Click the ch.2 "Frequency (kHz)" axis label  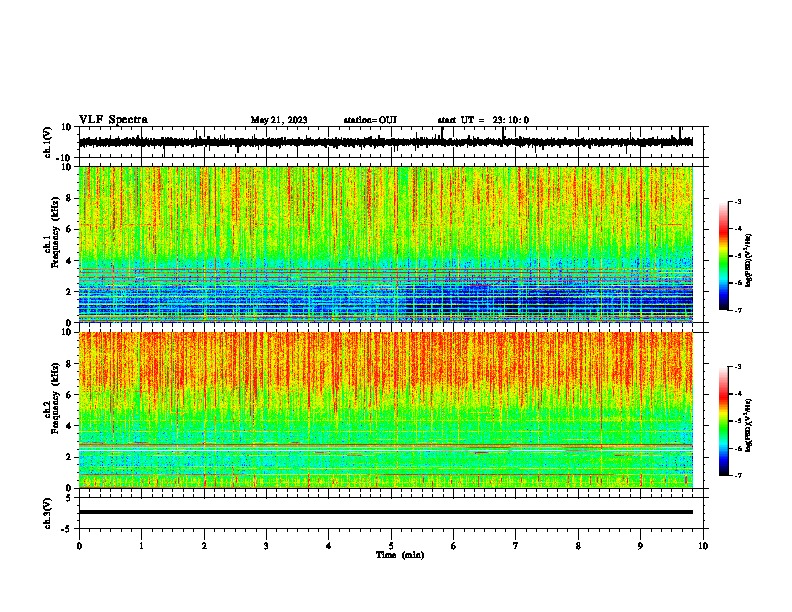55,398
